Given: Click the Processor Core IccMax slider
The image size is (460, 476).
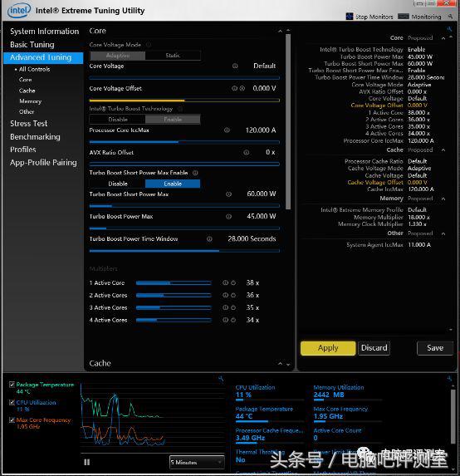Looking at the screenshot, I should [x=184, y=142].
